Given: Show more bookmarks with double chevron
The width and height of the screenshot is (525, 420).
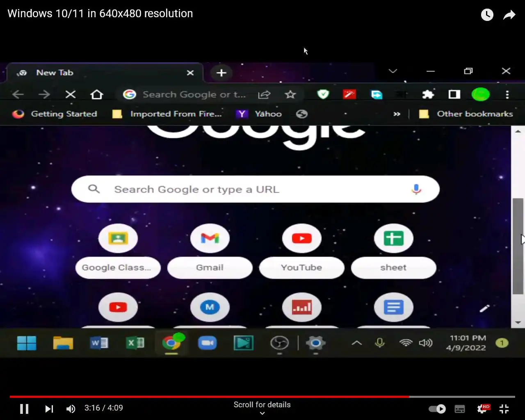Looking at the screenshot, I should point(397,114).
